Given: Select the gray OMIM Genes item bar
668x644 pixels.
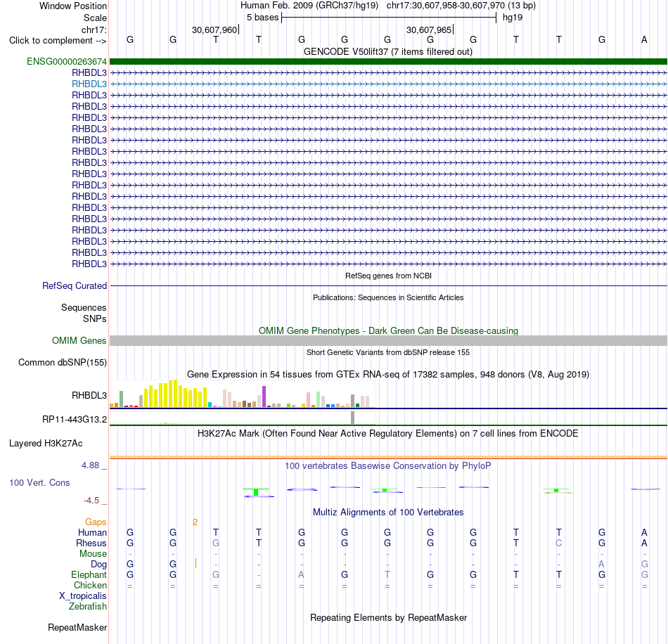Looking at the screenshot, I should click(388, 340).
